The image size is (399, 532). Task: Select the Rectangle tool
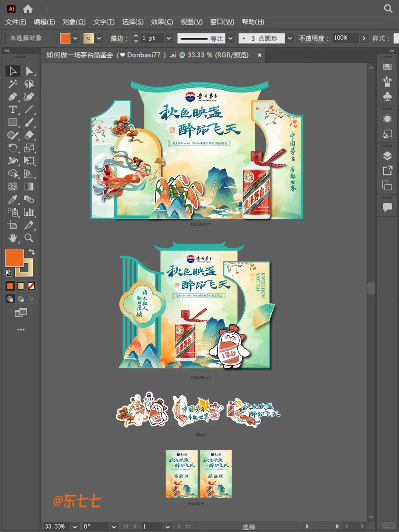coord(13,122)
